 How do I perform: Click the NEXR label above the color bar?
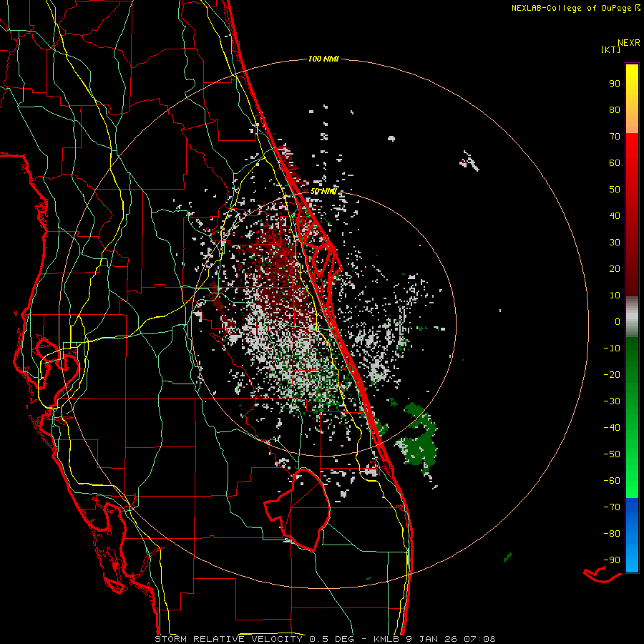tap(628, 43)
